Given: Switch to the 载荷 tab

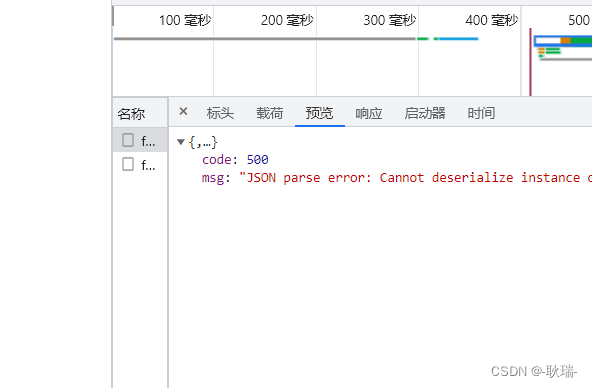Looking at the screenshot, I should 270,113.
